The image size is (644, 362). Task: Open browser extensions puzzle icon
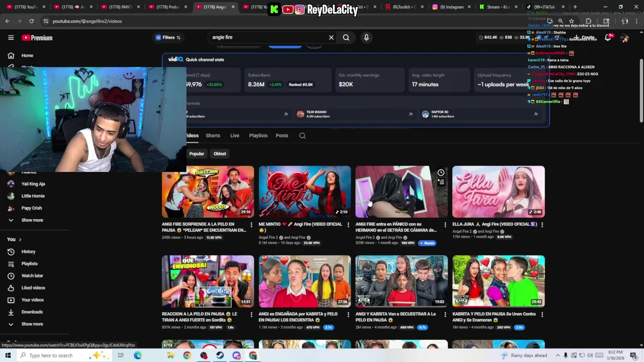[x=589, y=21]
